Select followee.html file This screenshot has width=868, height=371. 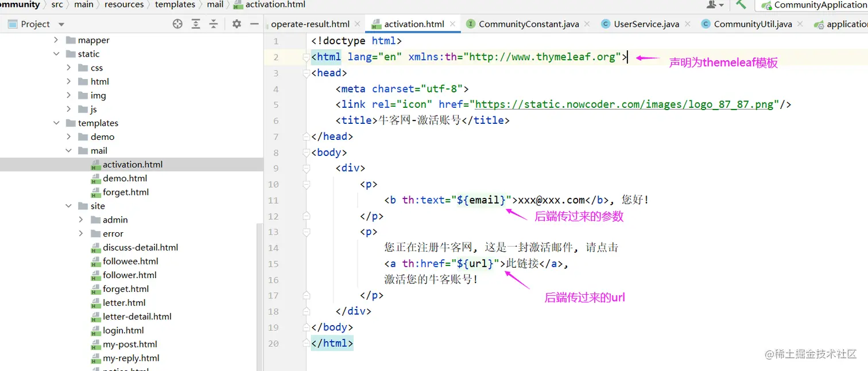pyautogui.click(x=130, y=261)
